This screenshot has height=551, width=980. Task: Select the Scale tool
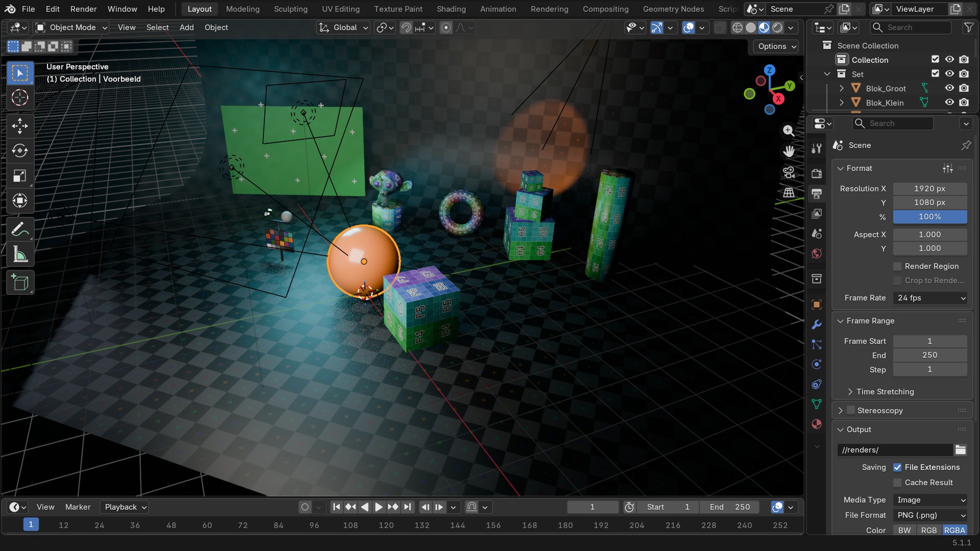click(x=20, y=176)
